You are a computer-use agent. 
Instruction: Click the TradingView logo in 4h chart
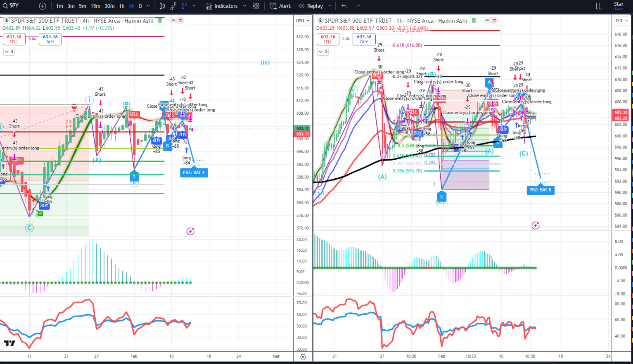tap(9, 343)
